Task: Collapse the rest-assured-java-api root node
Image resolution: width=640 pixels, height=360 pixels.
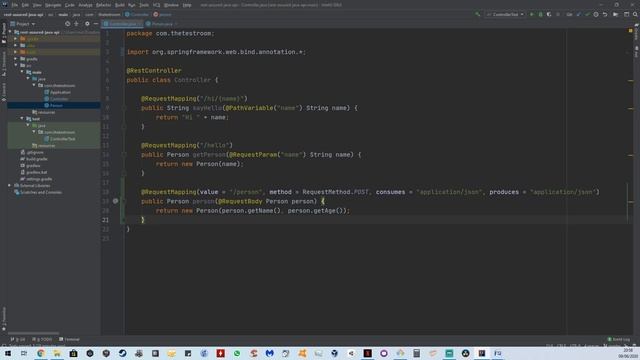Action: click(11, 32)
